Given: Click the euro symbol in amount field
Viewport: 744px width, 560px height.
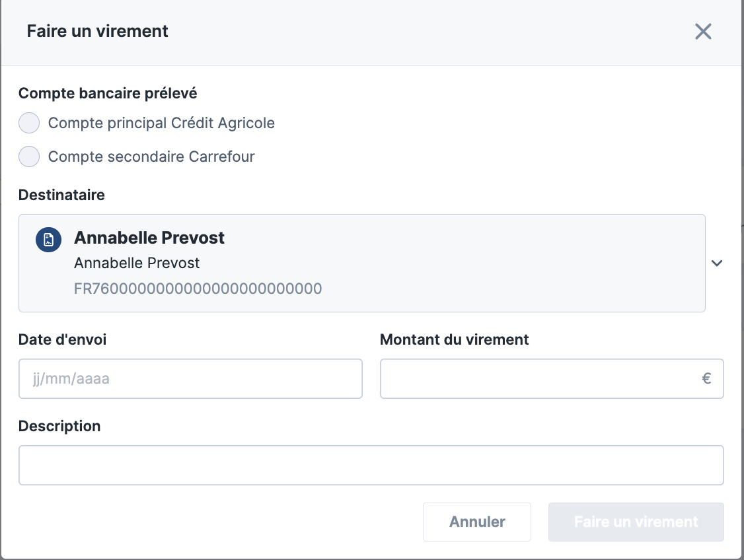Looking at the screenshot, I should click(x=706, y=379).
